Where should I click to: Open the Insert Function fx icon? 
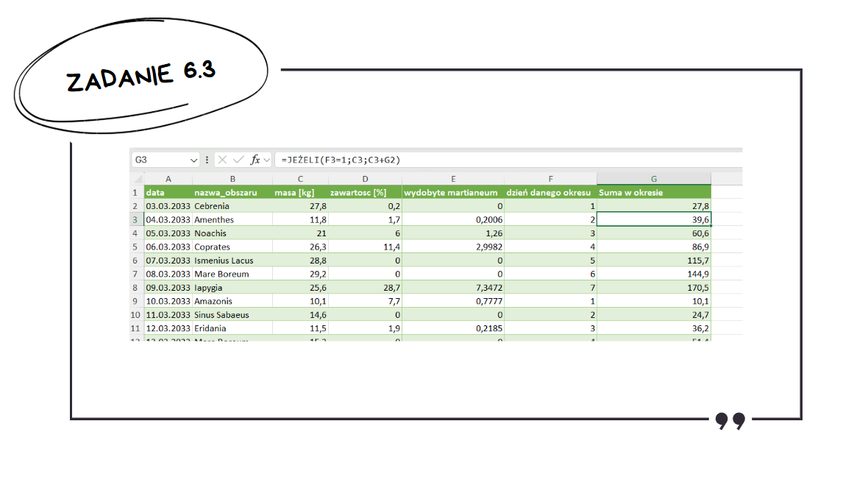click(x=255, y=160)
